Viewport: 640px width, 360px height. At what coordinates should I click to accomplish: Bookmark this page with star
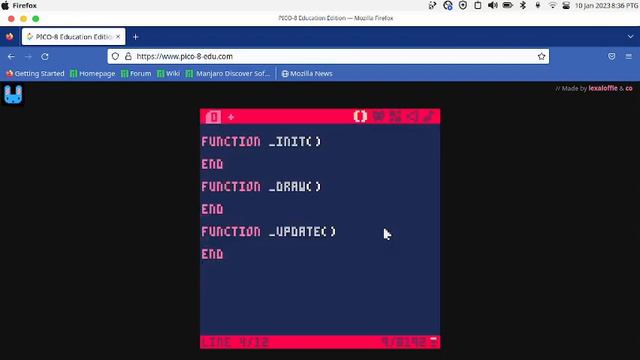pos(541,56)
